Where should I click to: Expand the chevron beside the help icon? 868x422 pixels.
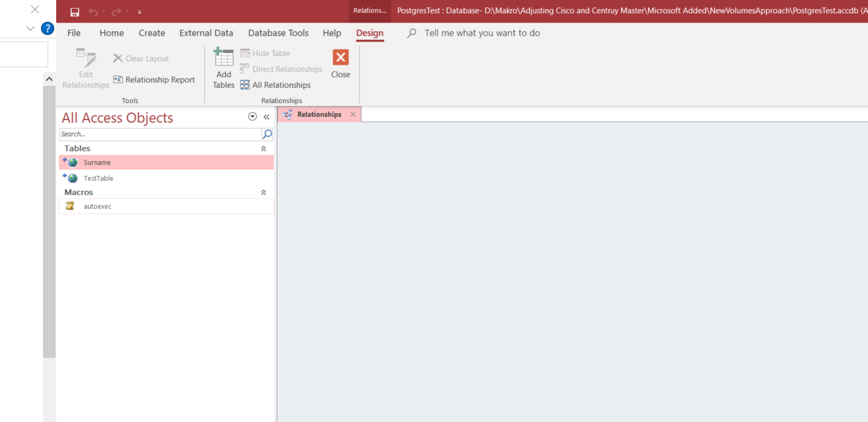pos(30,28)
